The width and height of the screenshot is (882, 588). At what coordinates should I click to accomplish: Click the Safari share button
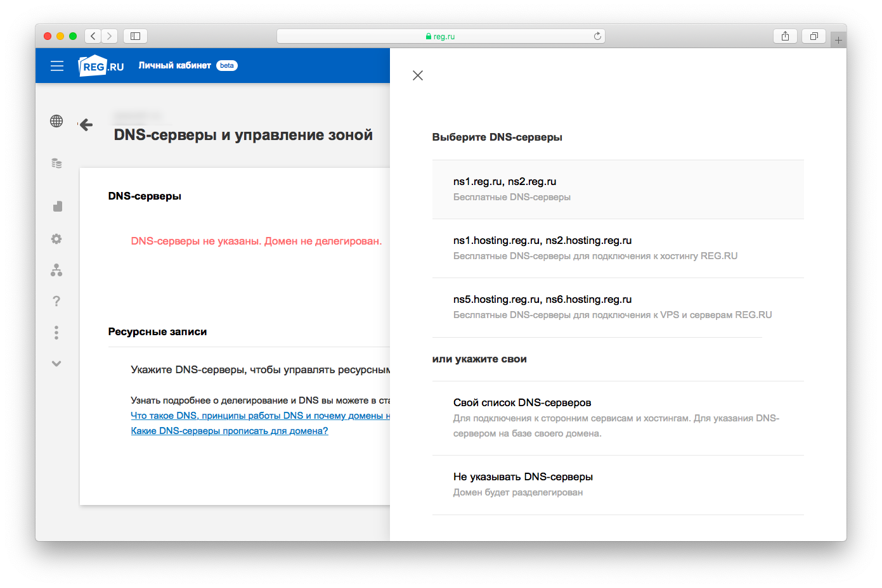tap(785, 36)
